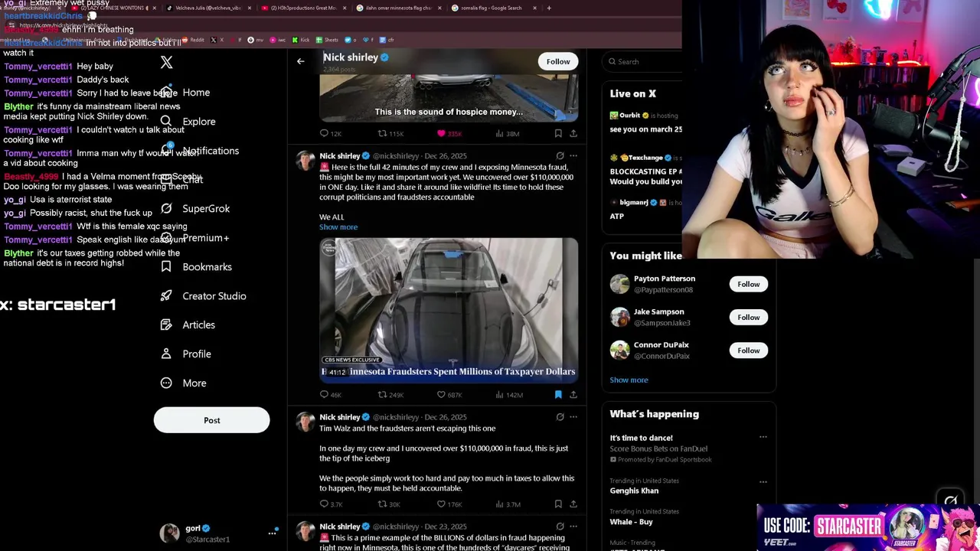Image resolution: width=980 pixels, height=551 pixels.
Task: Open options for FanDuel promoted trend
Action: point(763,437)
